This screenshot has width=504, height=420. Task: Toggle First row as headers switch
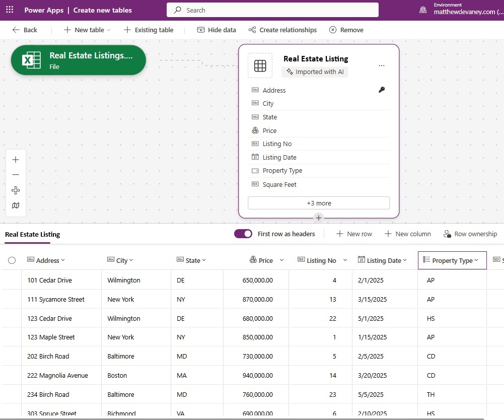[x=243, y=234]
